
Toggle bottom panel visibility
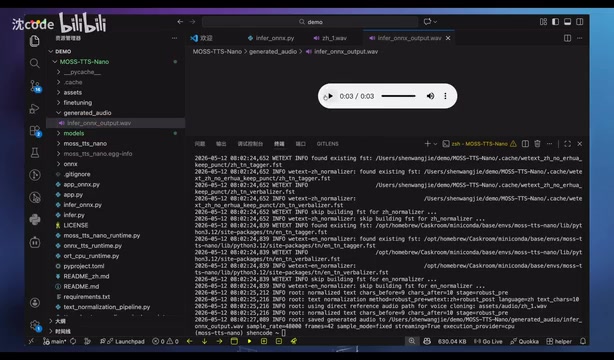tap(567, 22)
